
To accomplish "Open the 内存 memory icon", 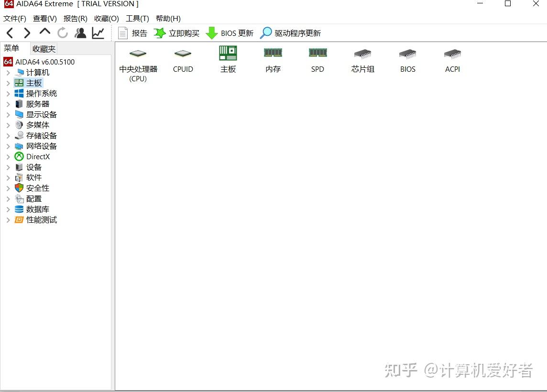I will pos(273,60).
